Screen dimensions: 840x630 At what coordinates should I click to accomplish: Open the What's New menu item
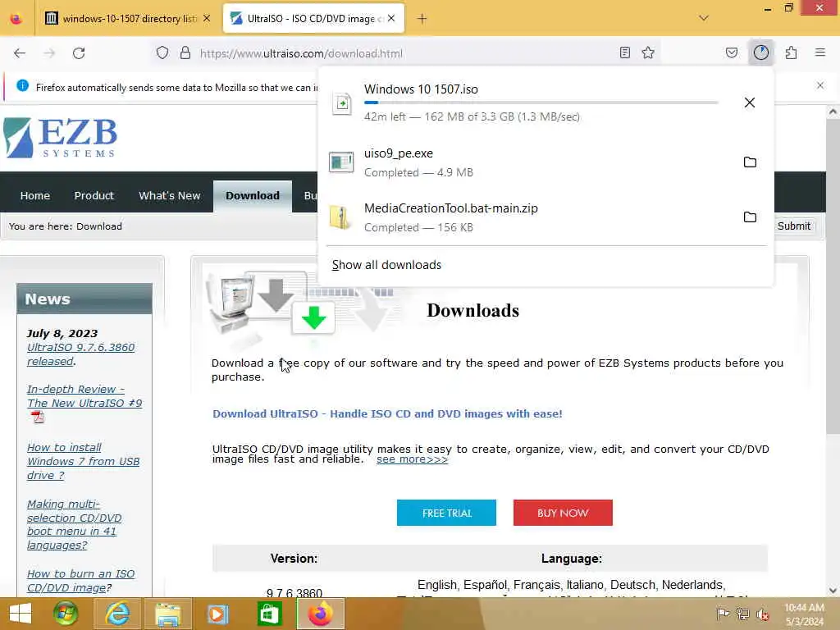[x=169, y=195]
